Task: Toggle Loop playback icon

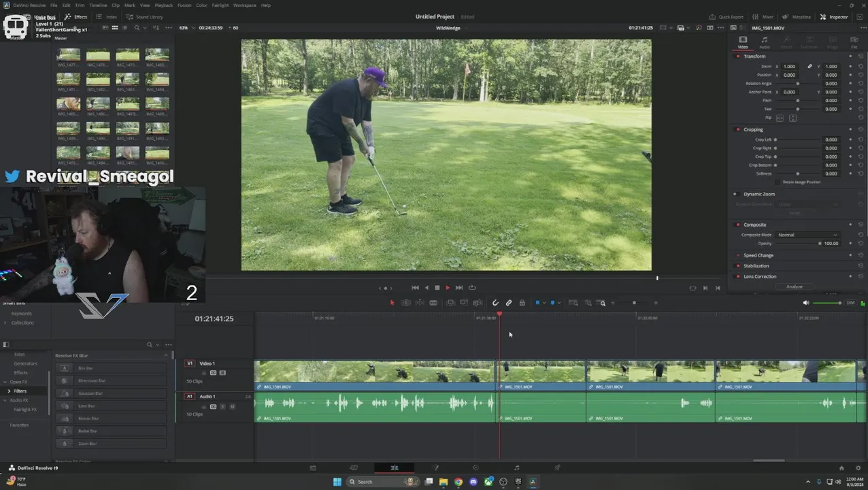Action: coord(472,287)
